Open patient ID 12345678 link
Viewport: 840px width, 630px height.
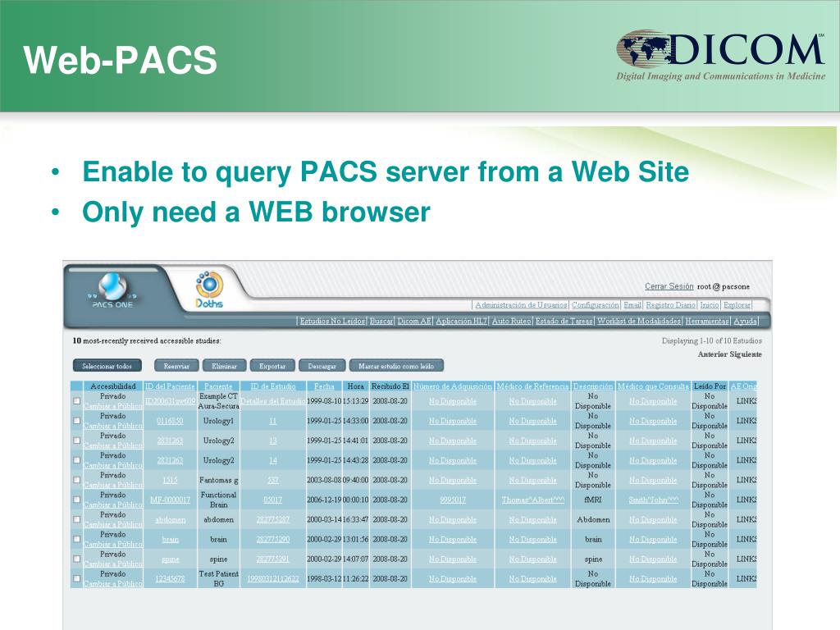[170, 579]
